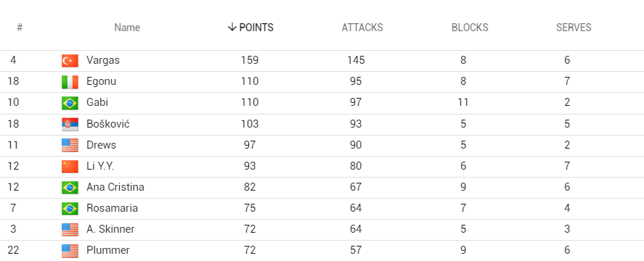
Task: Sort table by ATTACKS column
Action: coord(362,28)
